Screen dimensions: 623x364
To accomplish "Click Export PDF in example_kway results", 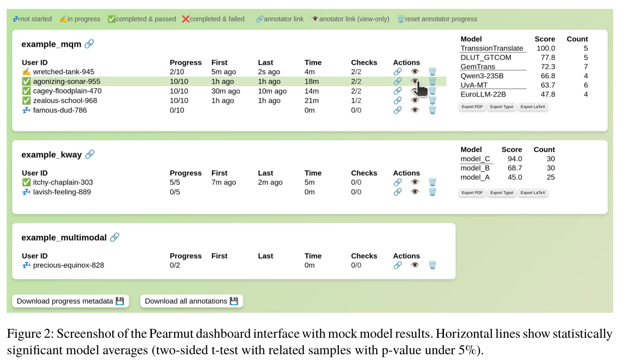I will tap(472, 193).
